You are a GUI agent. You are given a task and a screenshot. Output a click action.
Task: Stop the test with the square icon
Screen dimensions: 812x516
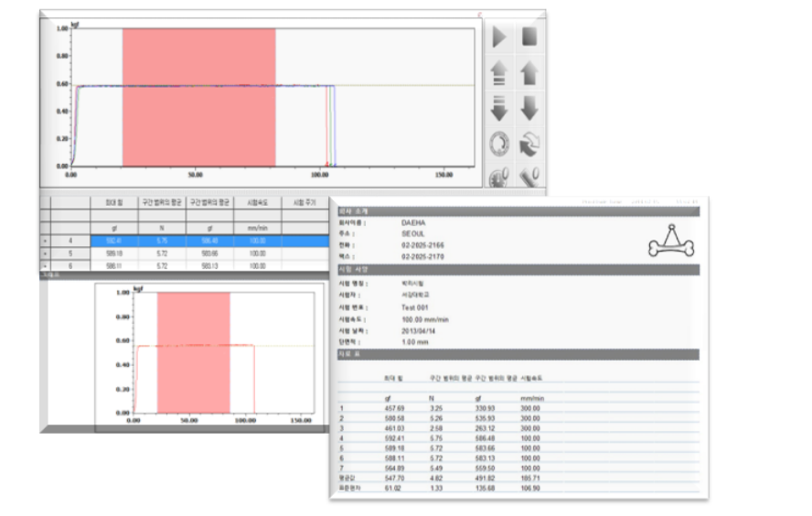coord(529,37)
